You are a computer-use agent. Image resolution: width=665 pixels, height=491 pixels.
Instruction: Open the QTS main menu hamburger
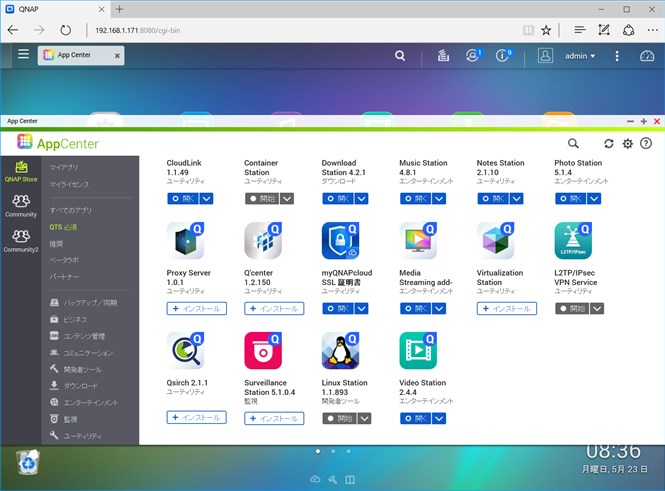click(x=23, y=54)
